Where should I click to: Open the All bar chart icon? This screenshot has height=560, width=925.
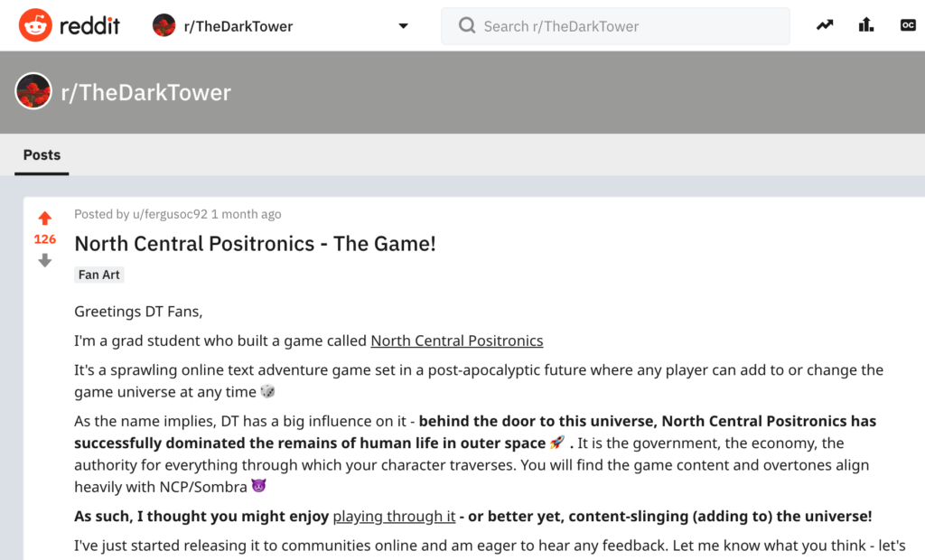pos(866,25)
